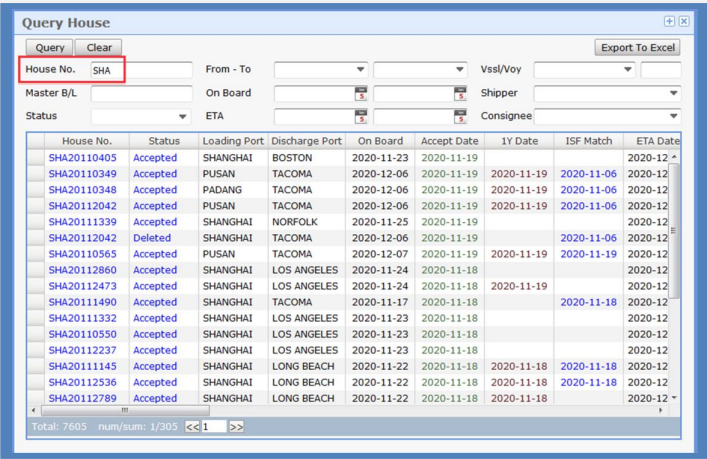
Task: Expand the Vssl/Voy dropdown
Action: 627,70
